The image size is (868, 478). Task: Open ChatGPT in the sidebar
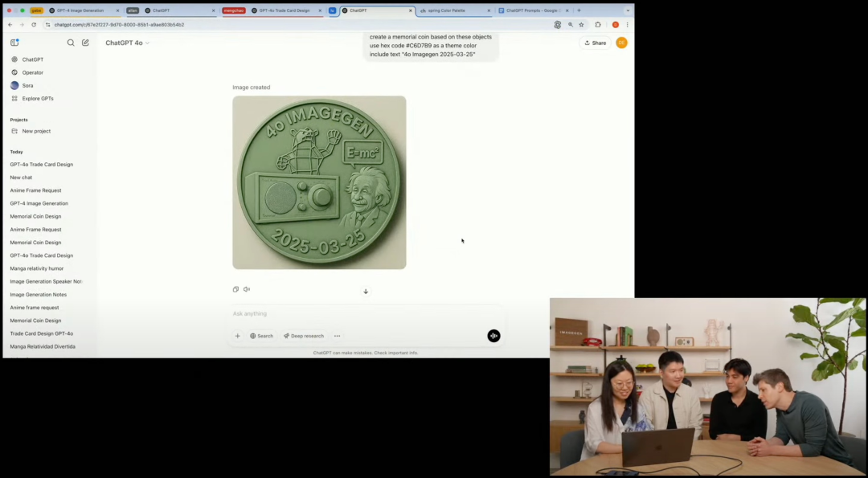pyautogui.click(x=33, y=59)
